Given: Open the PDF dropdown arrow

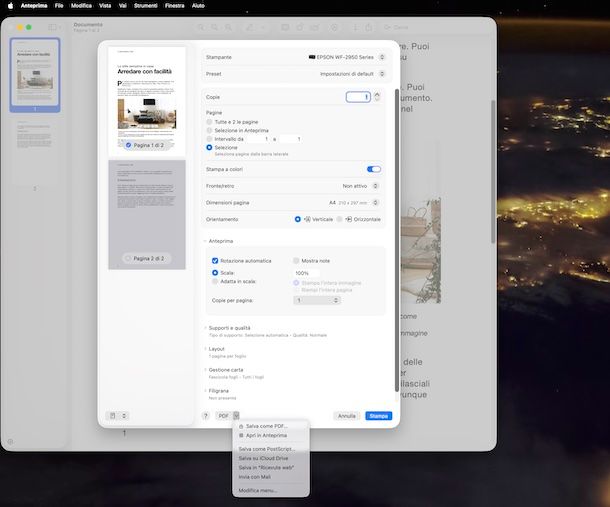Looking at the screenshot, I should pos(237,415).
